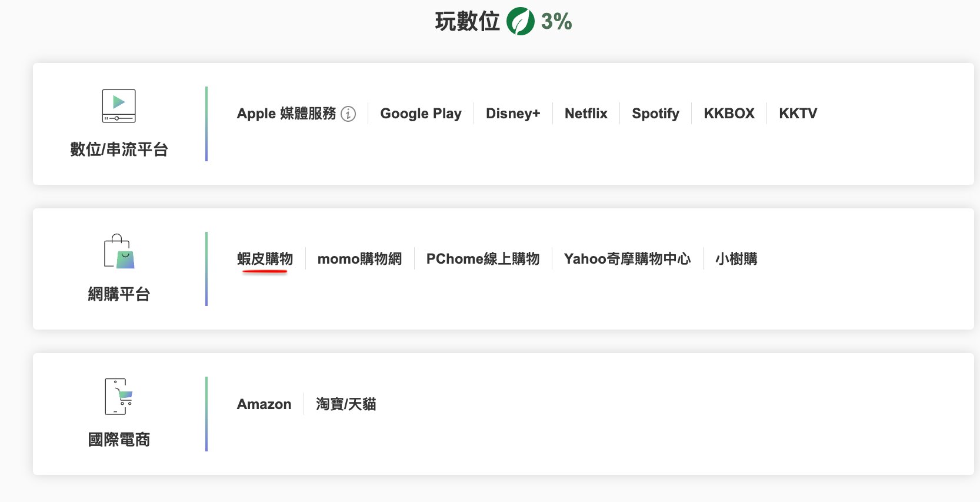Click the video player streaming platform icon
This screenshot has width=980, height=502.
tap(119, 106)
